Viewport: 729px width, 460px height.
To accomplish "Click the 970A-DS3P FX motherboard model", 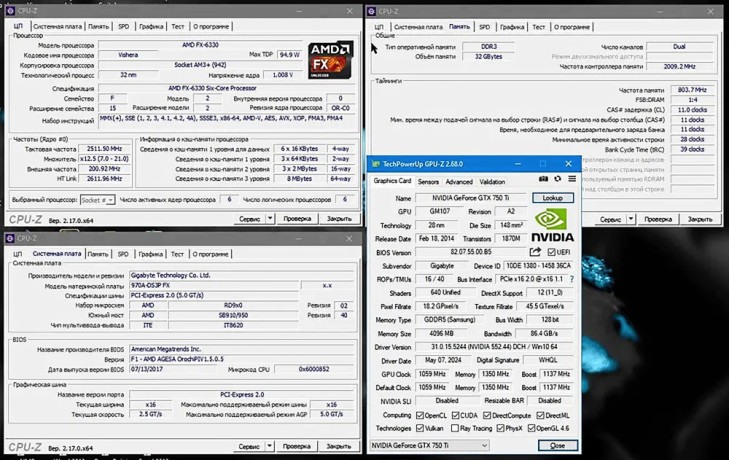I will (x=213, y=285).
